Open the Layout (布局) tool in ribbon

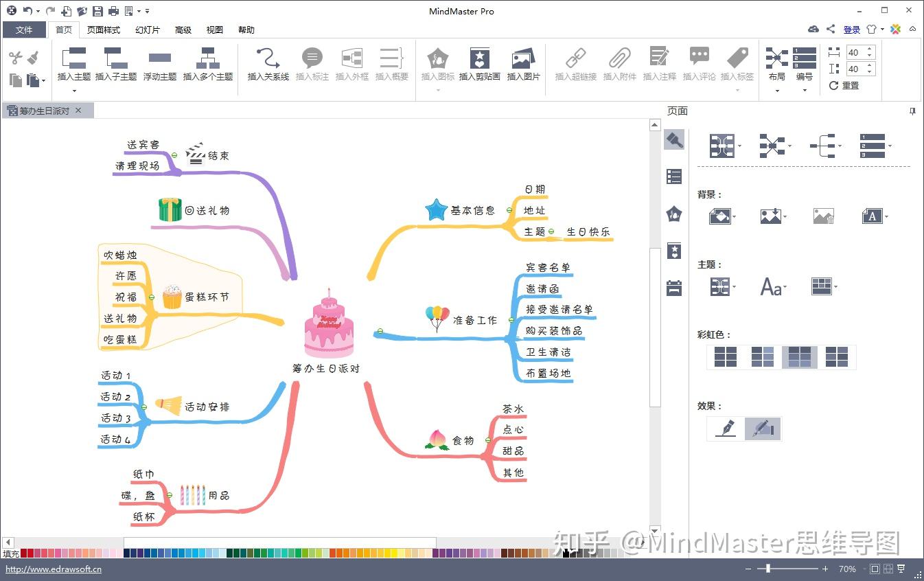[x=776, y=59]
